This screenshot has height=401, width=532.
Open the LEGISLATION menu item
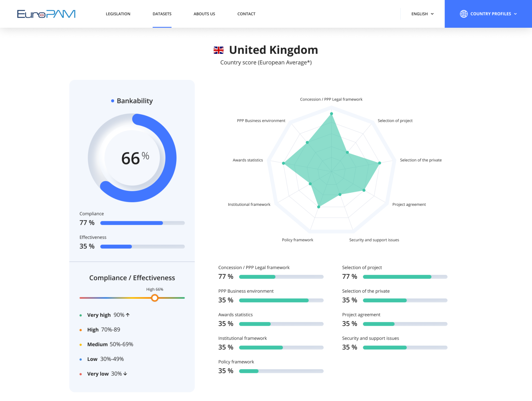coord(118,14)
